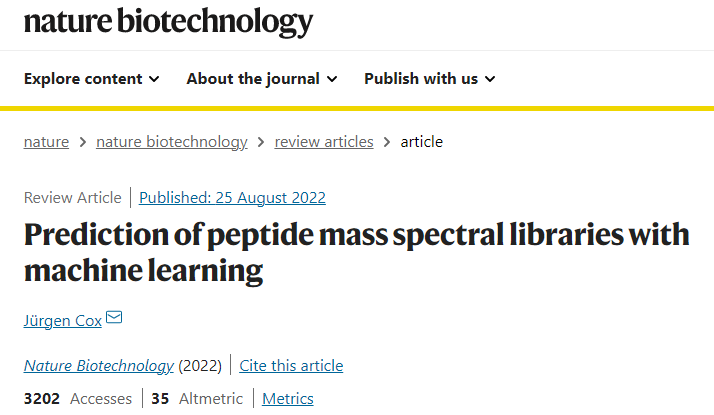Expand the chevron next to Publish with us
714x415 pixels.
point(490,79)
